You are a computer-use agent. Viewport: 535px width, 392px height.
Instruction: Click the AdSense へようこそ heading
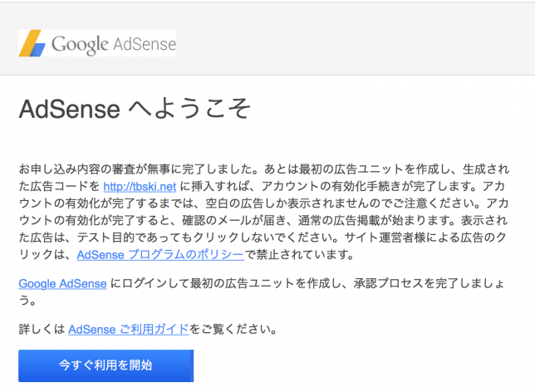(135, 109)
